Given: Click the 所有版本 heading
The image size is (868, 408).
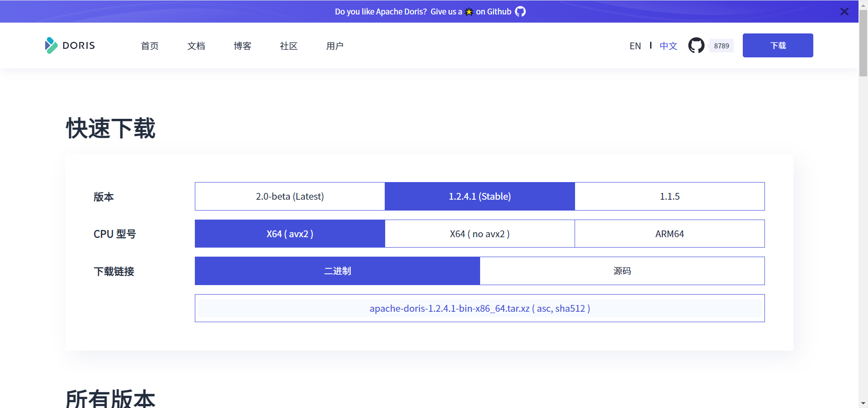Looking at the screenshot, I should point(111,398).
